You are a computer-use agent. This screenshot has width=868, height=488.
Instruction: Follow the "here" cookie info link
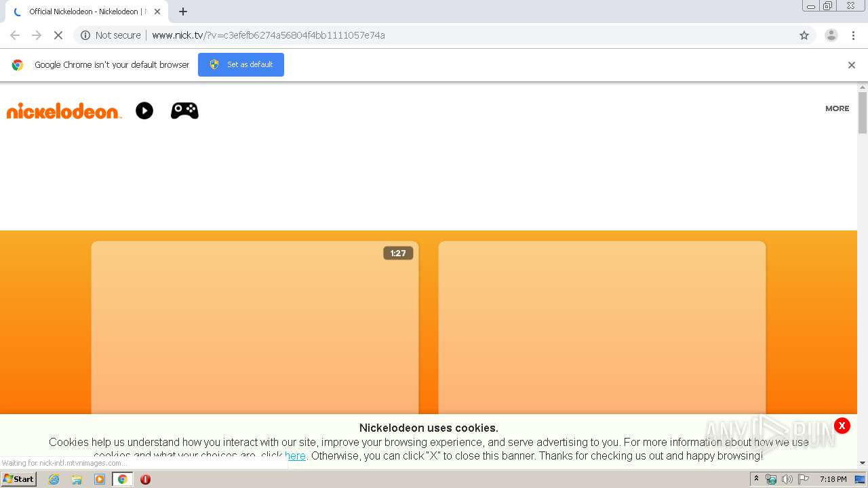tap(295, 456)
